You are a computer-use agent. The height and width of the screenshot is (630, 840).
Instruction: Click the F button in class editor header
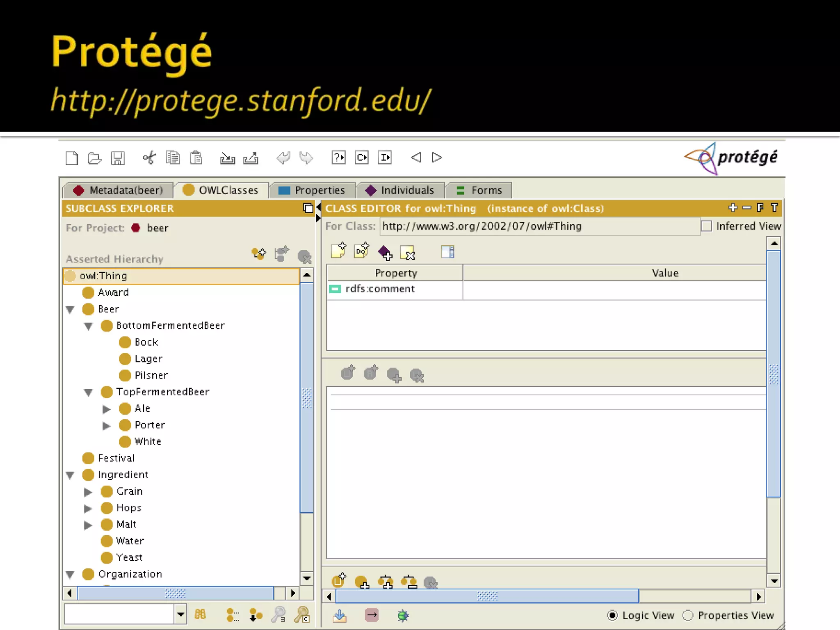(x=760, y=208)
